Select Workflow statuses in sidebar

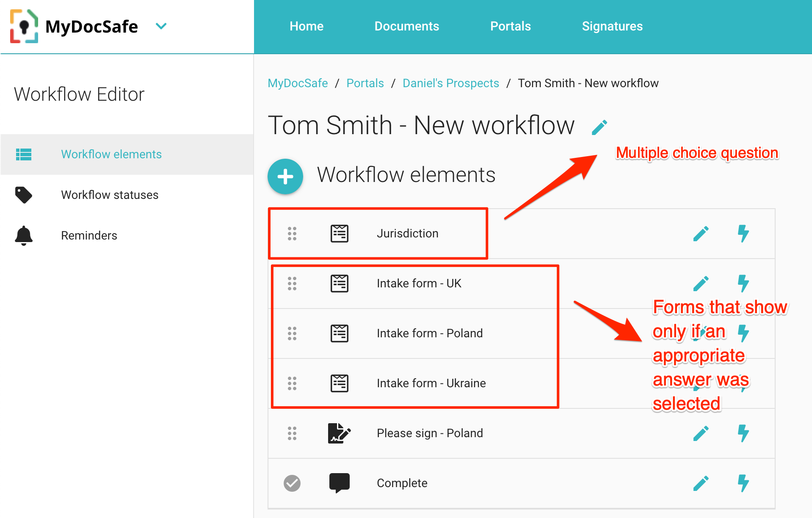tap(110, 195)
